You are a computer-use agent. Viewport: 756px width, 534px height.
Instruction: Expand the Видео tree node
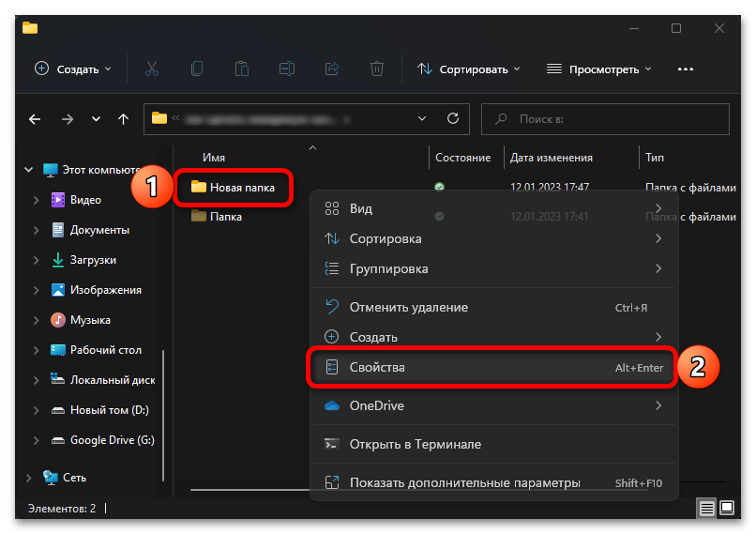36,200
